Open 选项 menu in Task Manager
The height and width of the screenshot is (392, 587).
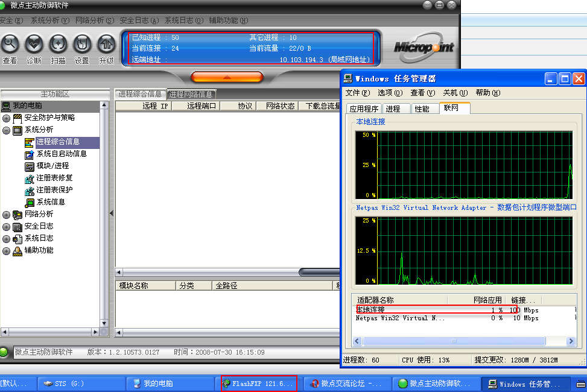pyautogui.click(x=390, y=93)
